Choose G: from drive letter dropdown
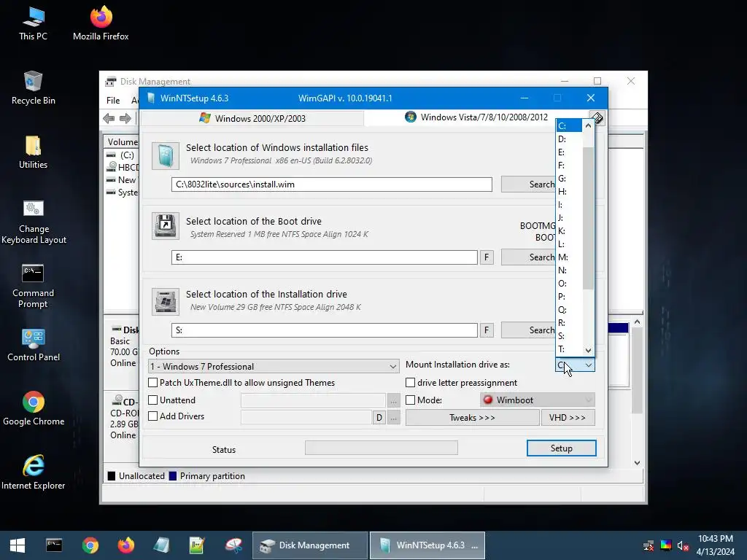 (x=569, y=179)
